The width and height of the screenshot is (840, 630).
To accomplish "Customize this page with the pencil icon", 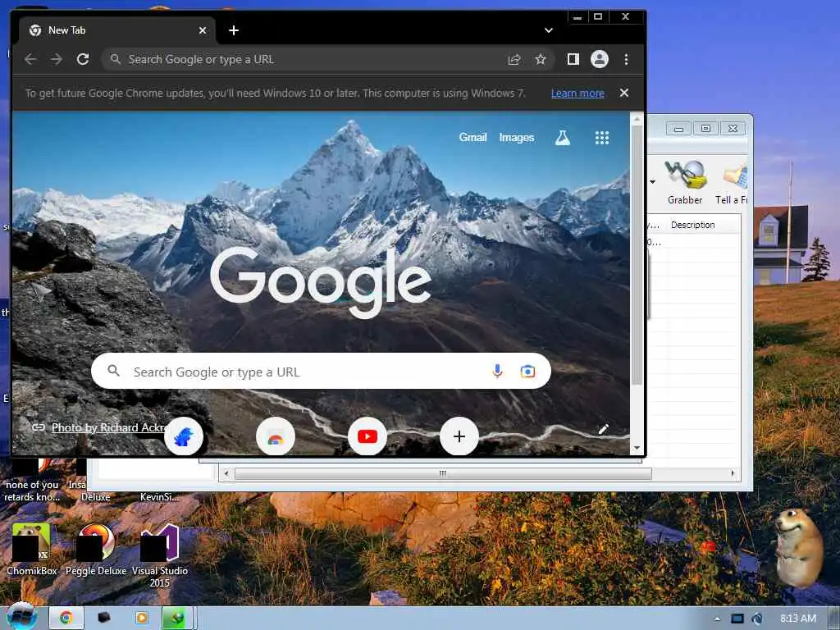I will (x=604, y=429).
